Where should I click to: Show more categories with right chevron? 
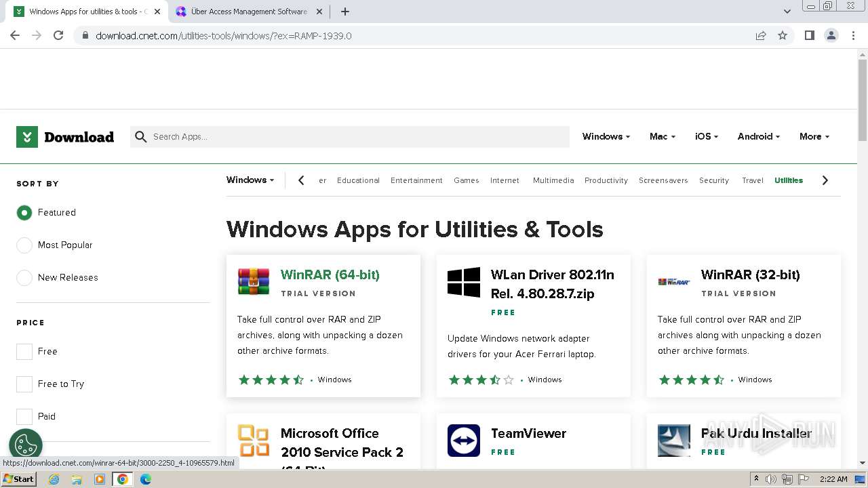click(825, 180)
